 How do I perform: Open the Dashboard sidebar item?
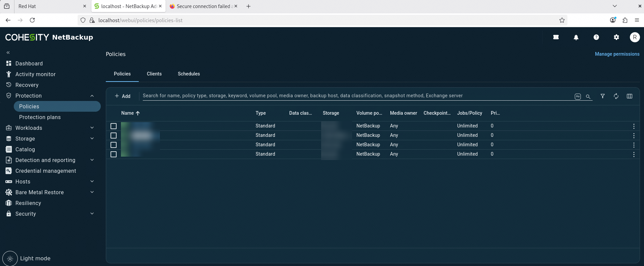coord(29,63)
